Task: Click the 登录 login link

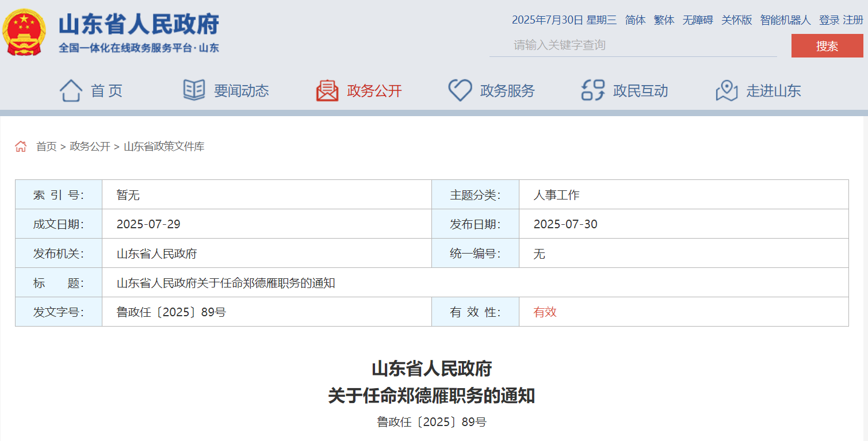Action: tap(829, 20)
